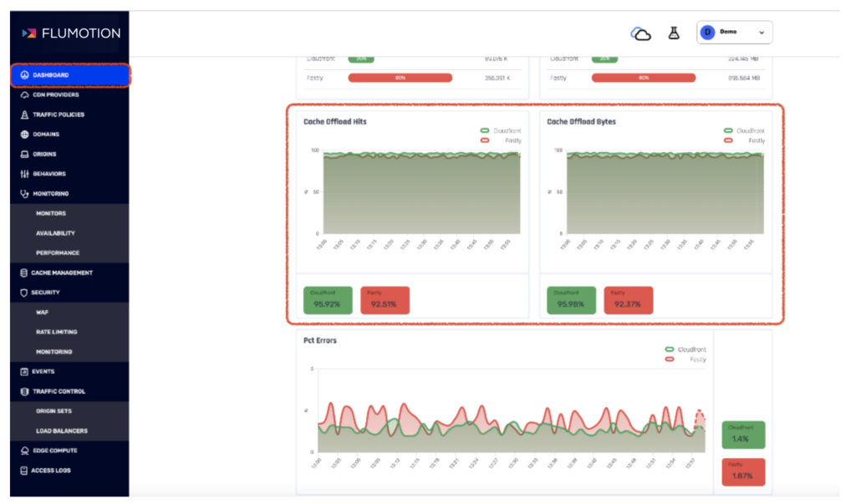
Task: Toggle Fastly series in Pct Errors chart
Action: coord(685,359)
